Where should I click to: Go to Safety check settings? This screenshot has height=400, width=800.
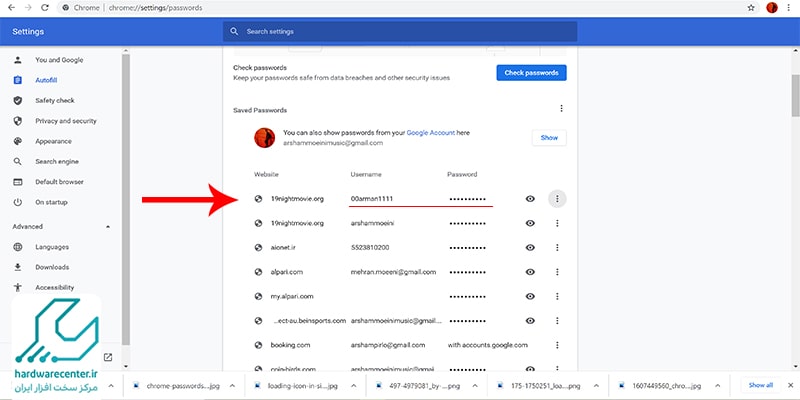55,101
